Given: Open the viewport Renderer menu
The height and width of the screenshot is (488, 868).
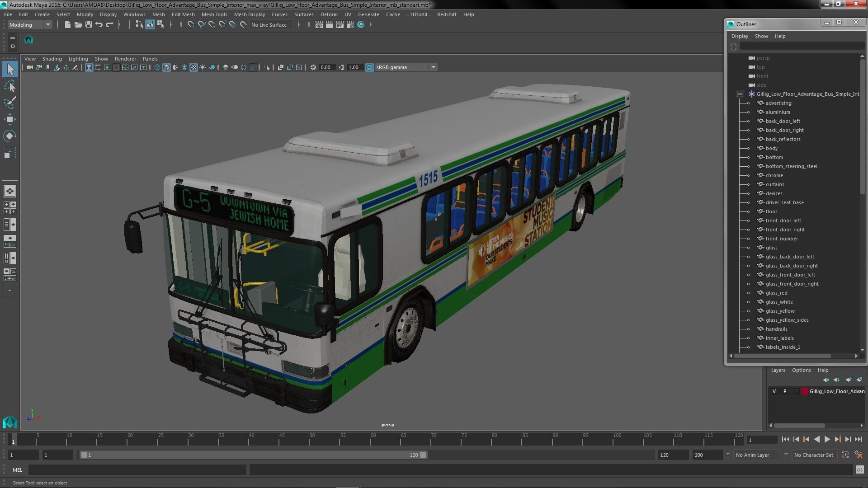Looking at the screenshot, I should click(125, 59).
